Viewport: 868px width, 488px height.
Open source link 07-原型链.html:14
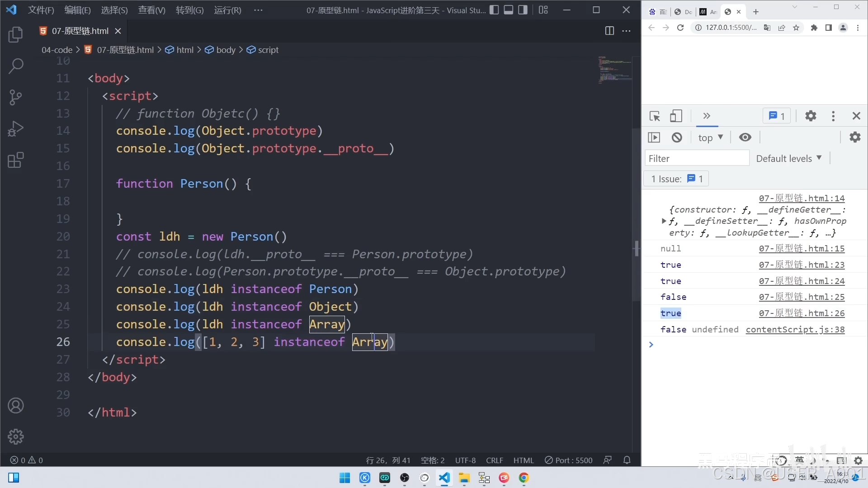pos(802,198)
